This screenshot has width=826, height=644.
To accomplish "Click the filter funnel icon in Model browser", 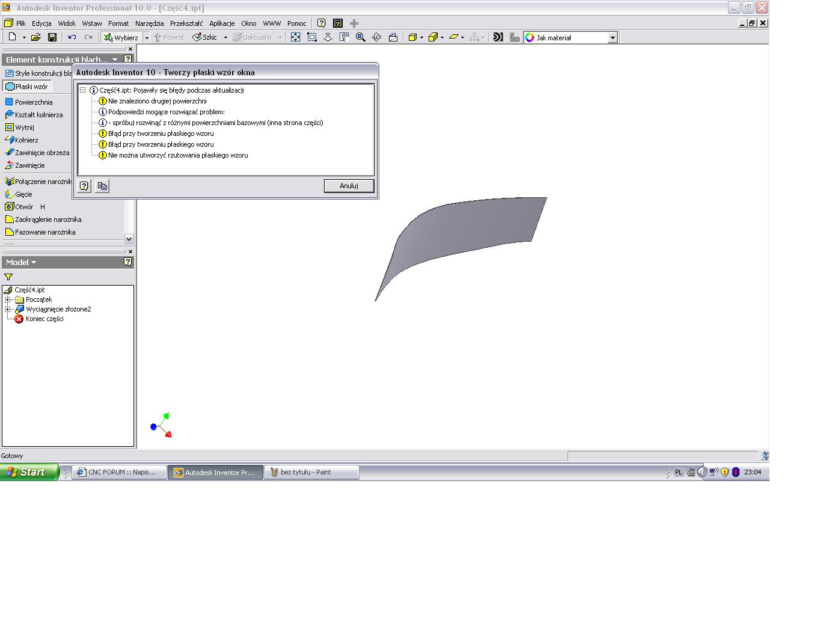I will 8,277.
